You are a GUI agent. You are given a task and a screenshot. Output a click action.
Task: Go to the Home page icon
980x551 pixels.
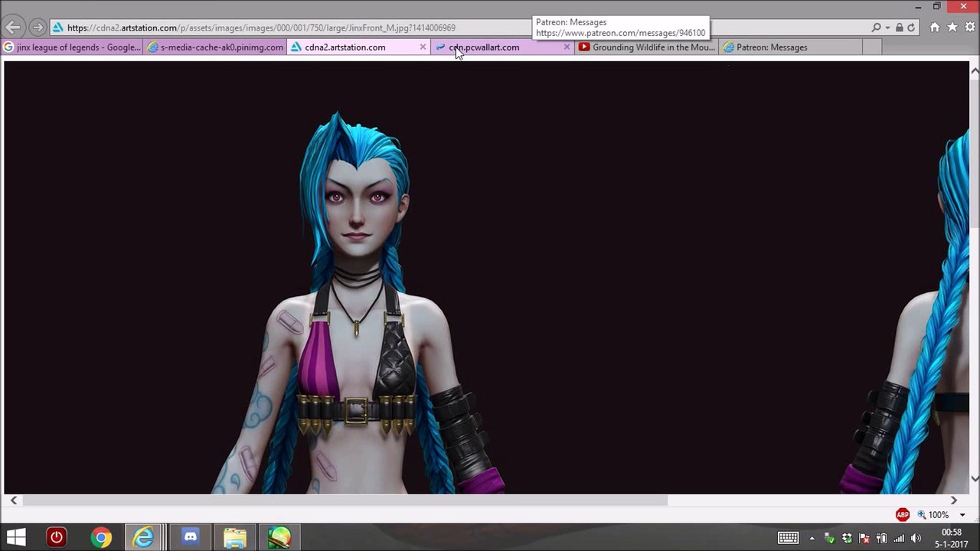[934, 28]
